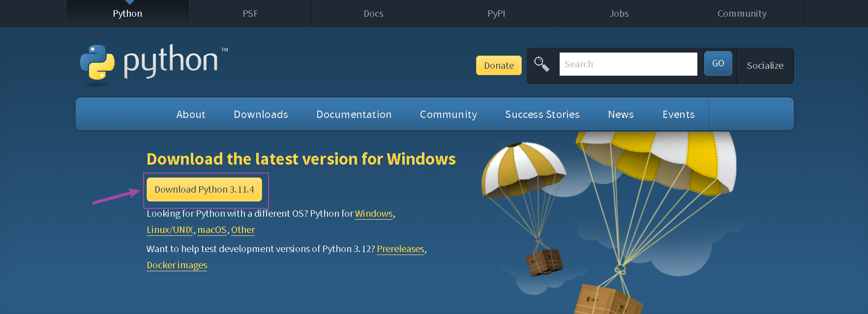
Task: Select the Community tab in top bar
Action: coord(742,13)
